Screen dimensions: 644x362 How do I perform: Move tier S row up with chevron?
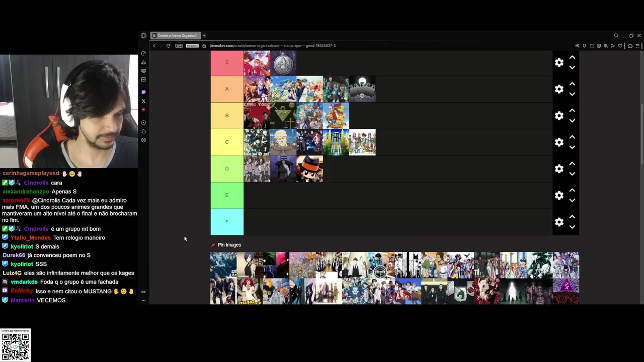[x=572, y=57]
